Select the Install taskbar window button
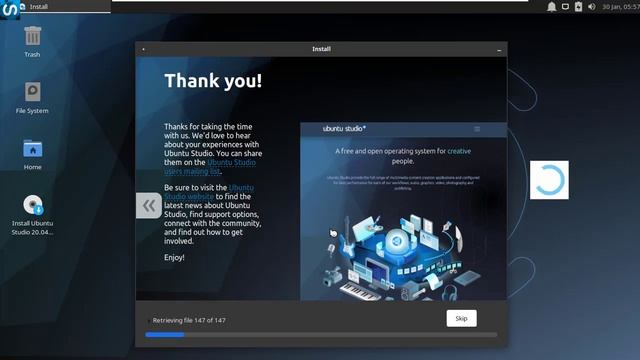 coord(65,7)
